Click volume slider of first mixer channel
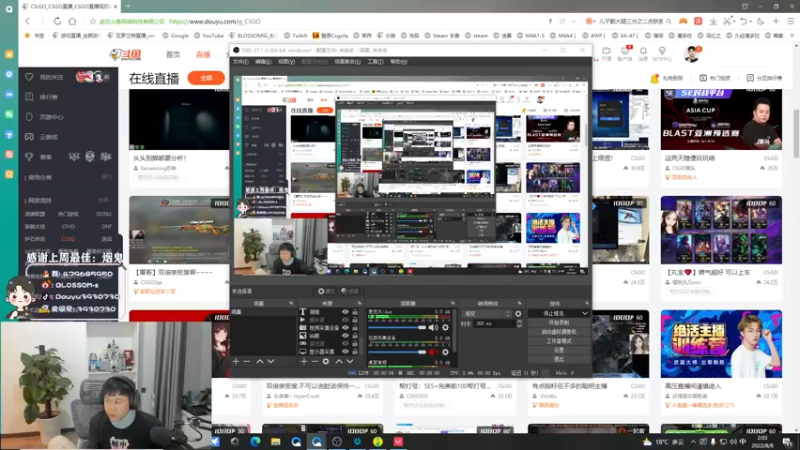 396,328
